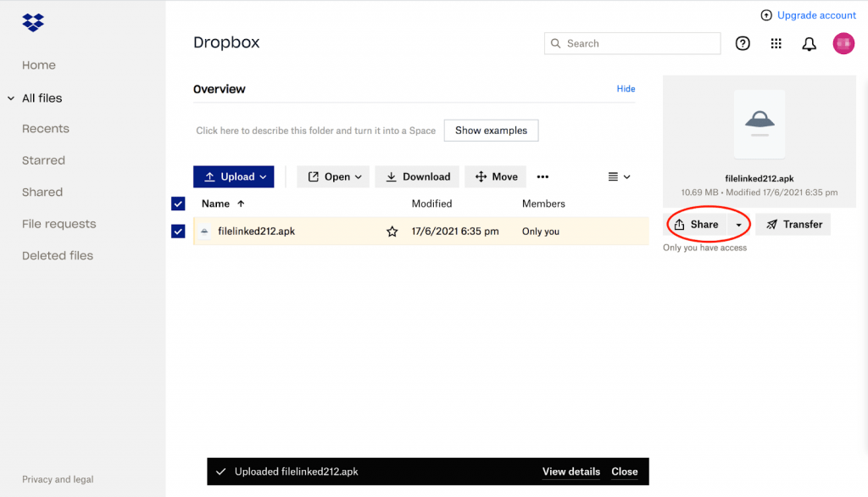Viewport: 868px width, 497px height.
Task: Open the Share options dropdown arrow
Action: coord(738,225)
